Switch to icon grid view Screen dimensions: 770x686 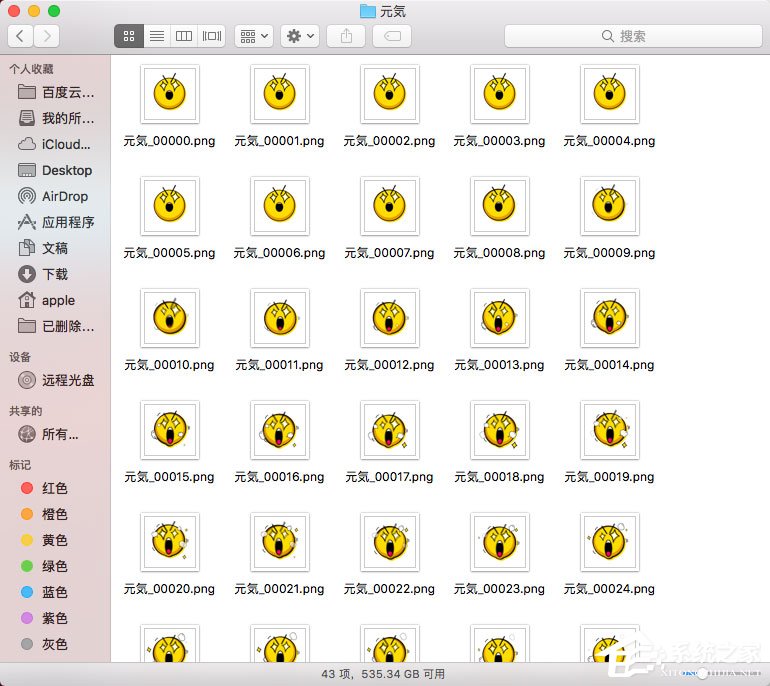point(129,36)
